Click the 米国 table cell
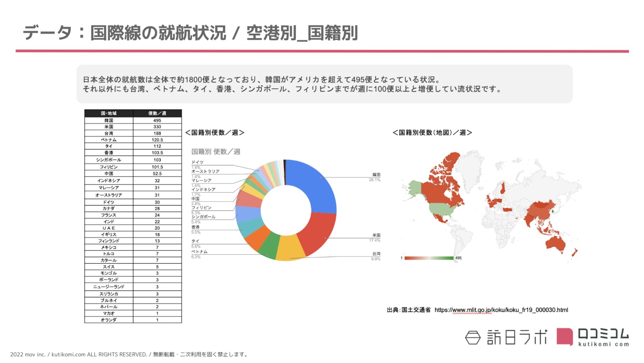This screenshot has height=363, width=644. tap(109, 127)
